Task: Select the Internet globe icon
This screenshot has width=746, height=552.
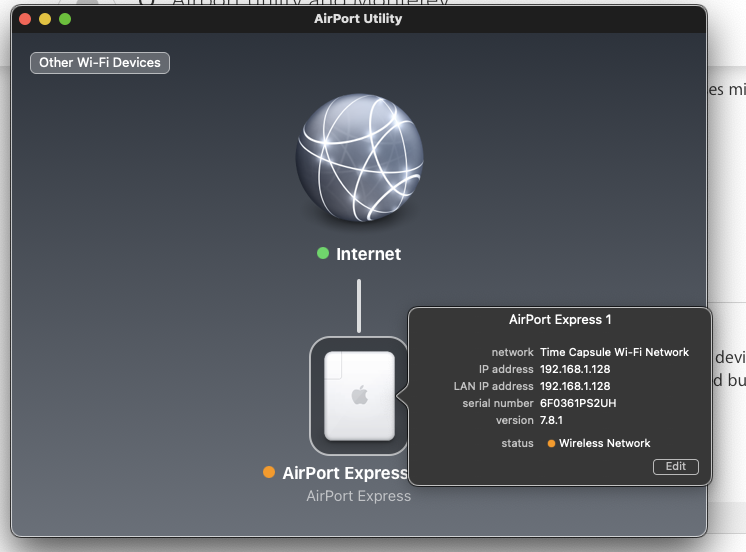Action: [359, 158]
